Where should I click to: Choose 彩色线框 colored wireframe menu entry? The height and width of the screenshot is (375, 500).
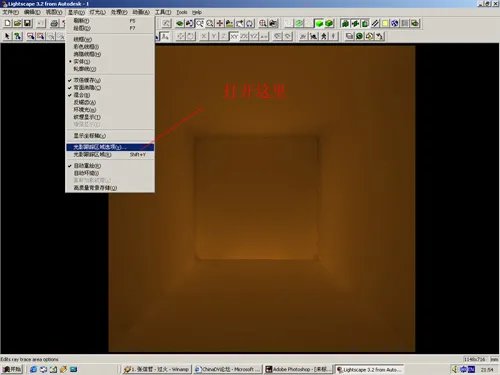click(x=110, y=47)
